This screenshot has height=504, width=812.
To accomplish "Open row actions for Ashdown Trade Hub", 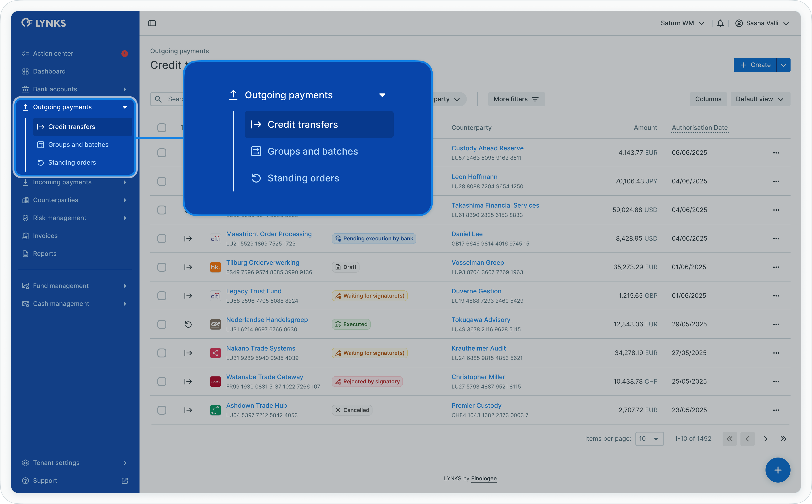I will coord(776,410).
